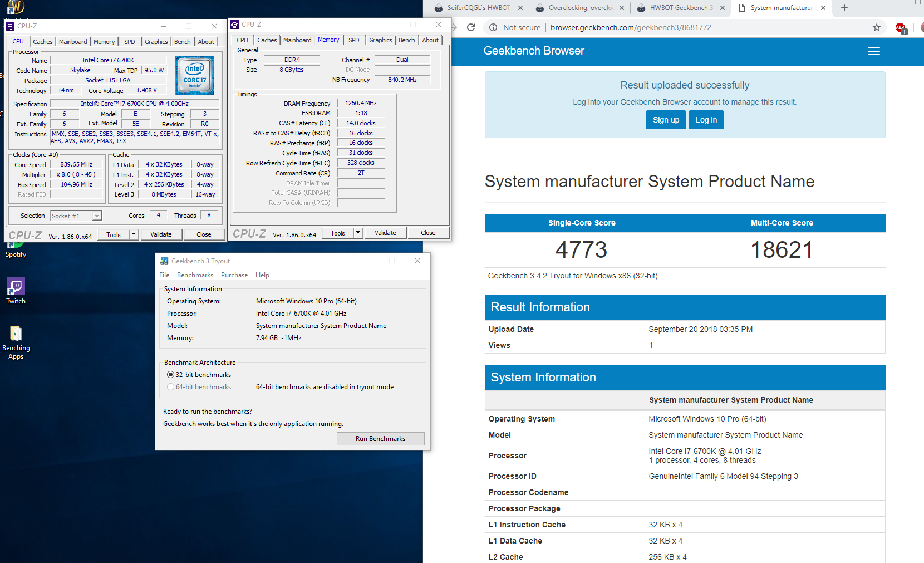Viewport: 924px width, 563px height.
Task: Click the Bus Speed value 104.96 MHz
Action: pos(76,184)
